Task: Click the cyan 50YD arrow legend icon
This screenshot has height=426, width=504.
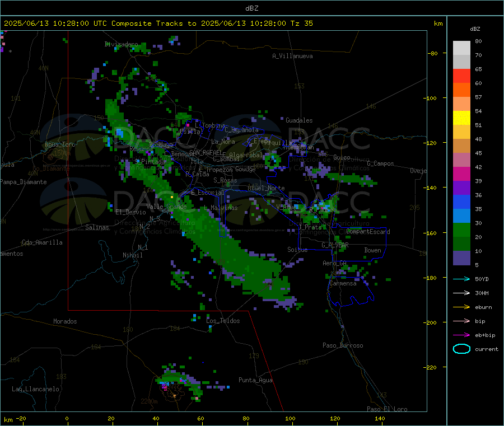Action: point(461,279)
